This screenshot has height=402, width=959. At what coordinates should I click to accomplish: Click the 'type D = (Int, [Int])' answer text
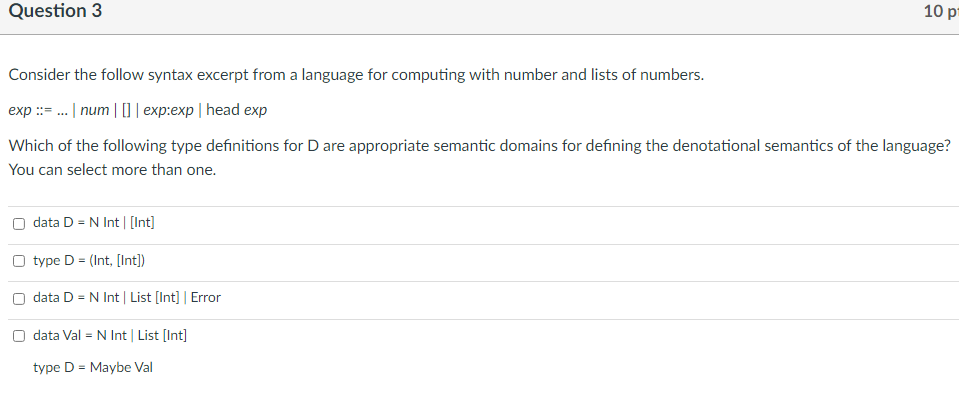89,261
